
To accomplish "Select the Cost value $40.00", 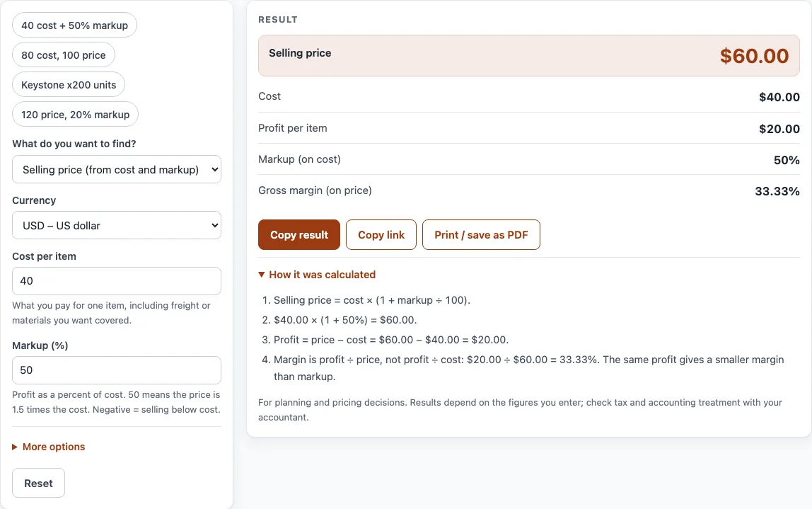I will pyautogui.click(x=779, y=97).
